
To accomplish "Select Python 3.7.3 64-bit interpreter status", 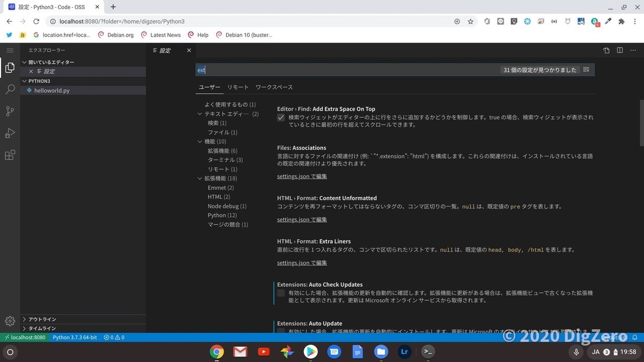I will 75,337.
